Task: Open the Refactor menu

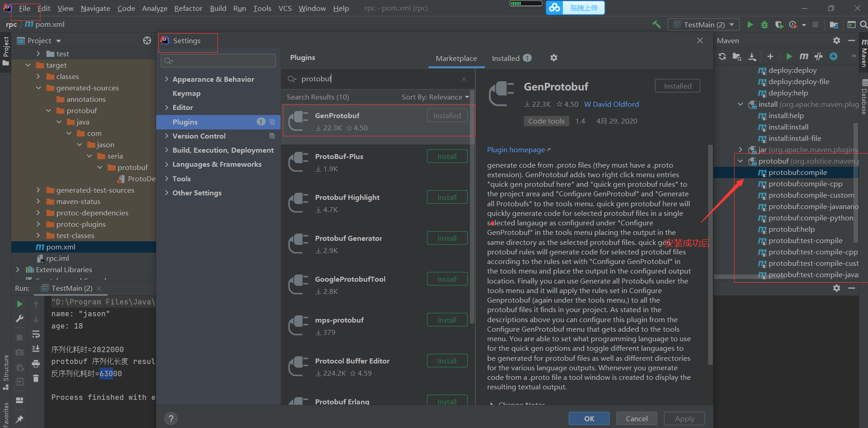Action: 188,8
